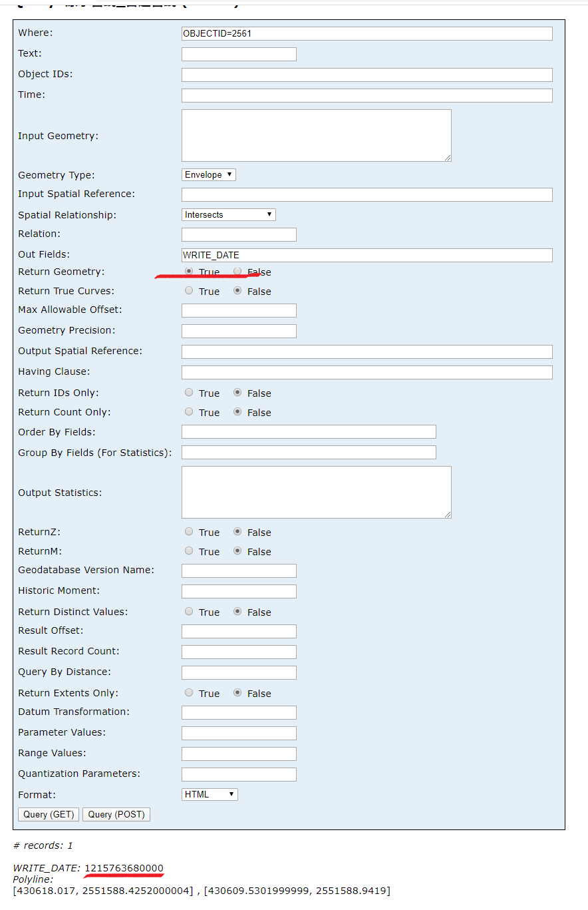The height and width of the screenshot is (910, 588).
Task: Focus the Out Fields input with WRITE_DATE
Action: click(367, 255)
